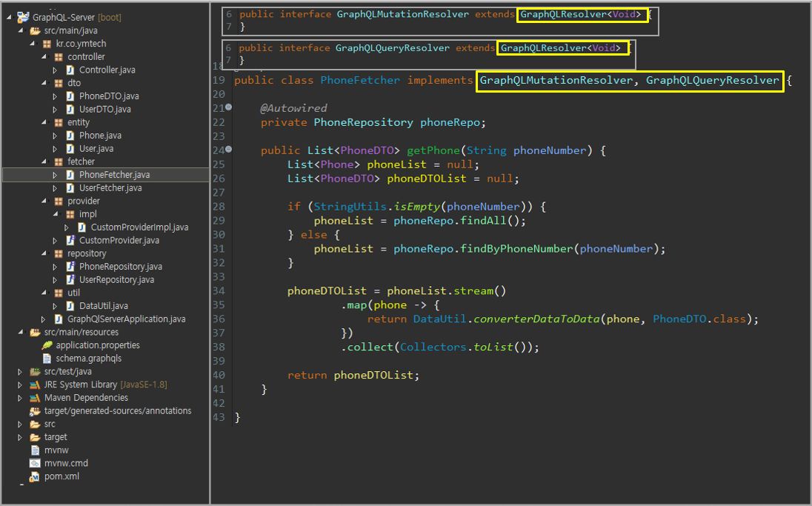Click the fetcher package icon
The height and width of the screenshot is (506, 812).
click(59, 162)
